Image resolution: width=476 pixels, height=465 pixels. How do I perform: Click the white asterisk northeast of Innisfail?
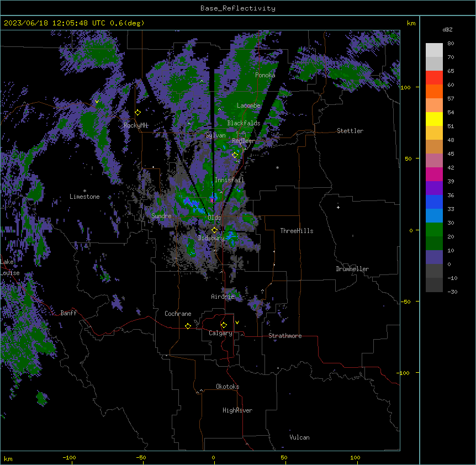(x=277, y=167)
